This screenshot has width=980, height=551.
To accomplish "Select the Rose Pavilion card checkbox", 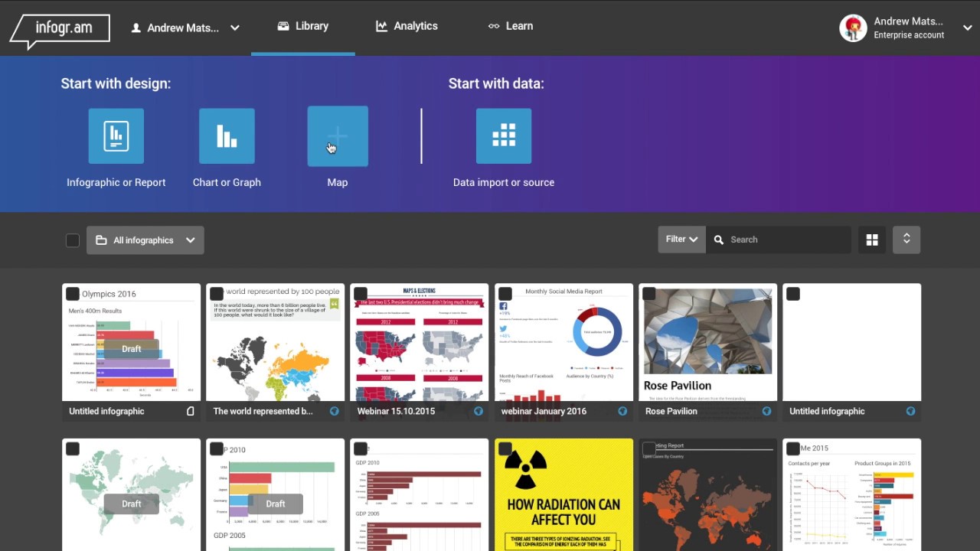I will tap(649, 294).
